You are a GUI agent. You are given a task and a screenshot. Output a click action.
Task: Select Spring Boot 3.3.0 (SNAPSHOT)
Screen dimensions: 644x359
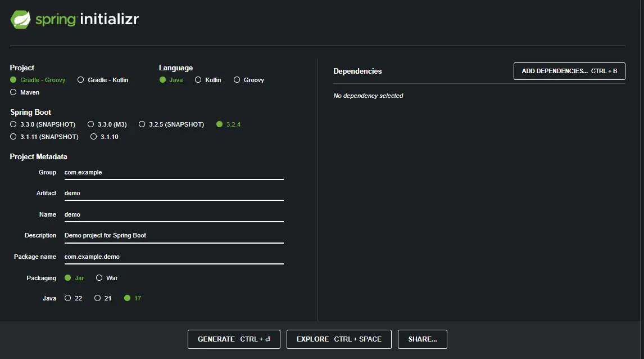click(x=43, y=124)
